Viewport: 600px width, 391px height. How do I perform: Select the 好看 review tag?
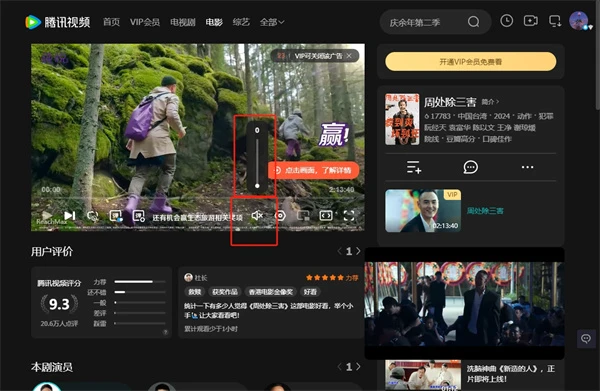(x=310, y=292)
